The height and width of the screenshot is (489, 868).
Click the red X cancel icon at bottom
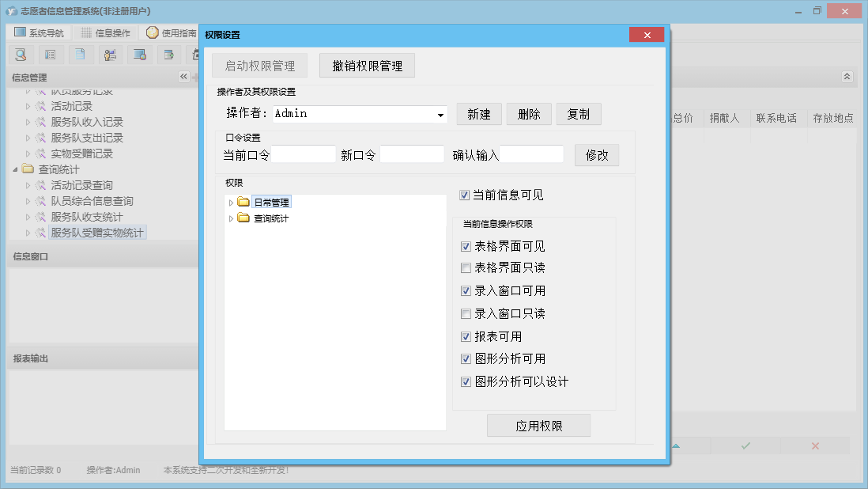(x=815, y=445)
